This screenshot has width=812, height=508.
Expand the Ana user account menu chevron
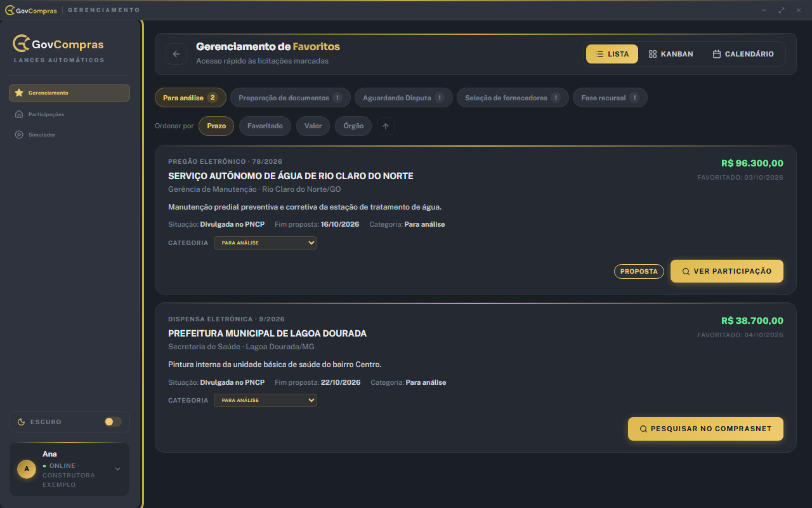[x=117, y=469]
